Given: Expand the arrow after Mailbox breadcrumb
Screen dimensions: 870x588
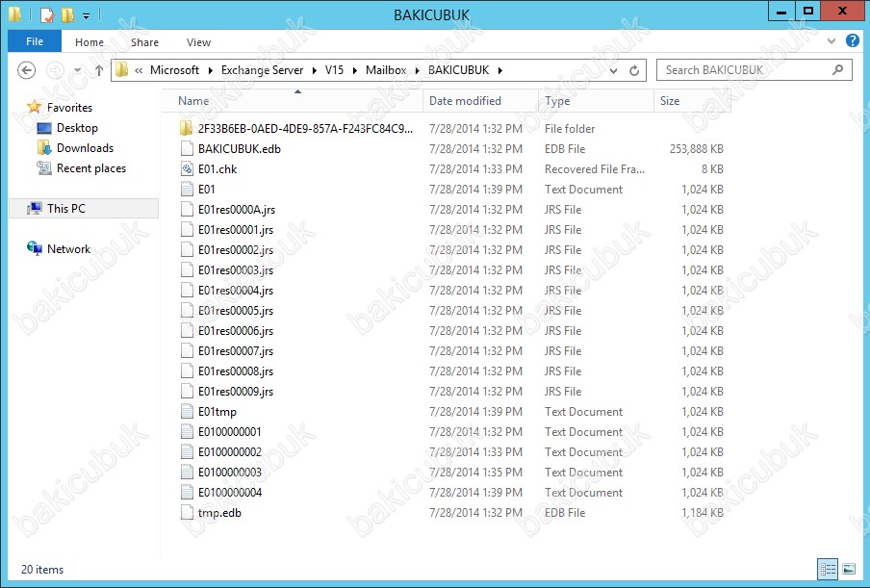Looking at the screenshot, I should pyautogui.click(x=418, y=70).
